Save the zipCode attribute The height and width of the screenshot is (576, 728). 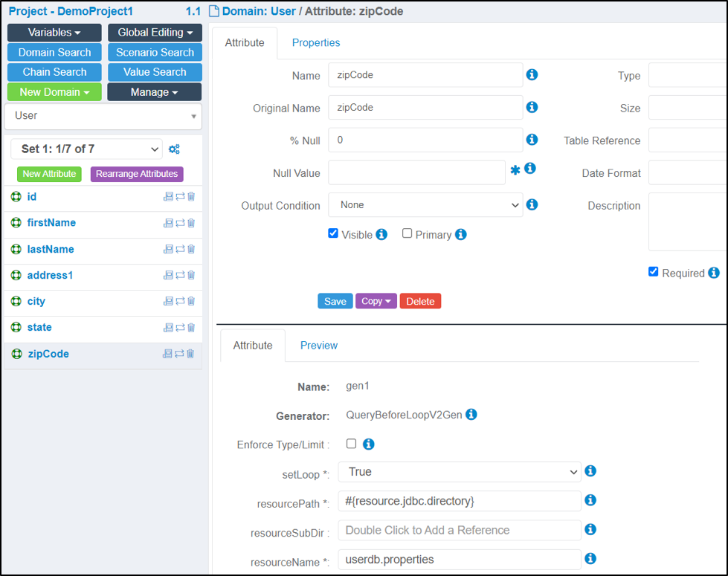(x=335, y=301)
